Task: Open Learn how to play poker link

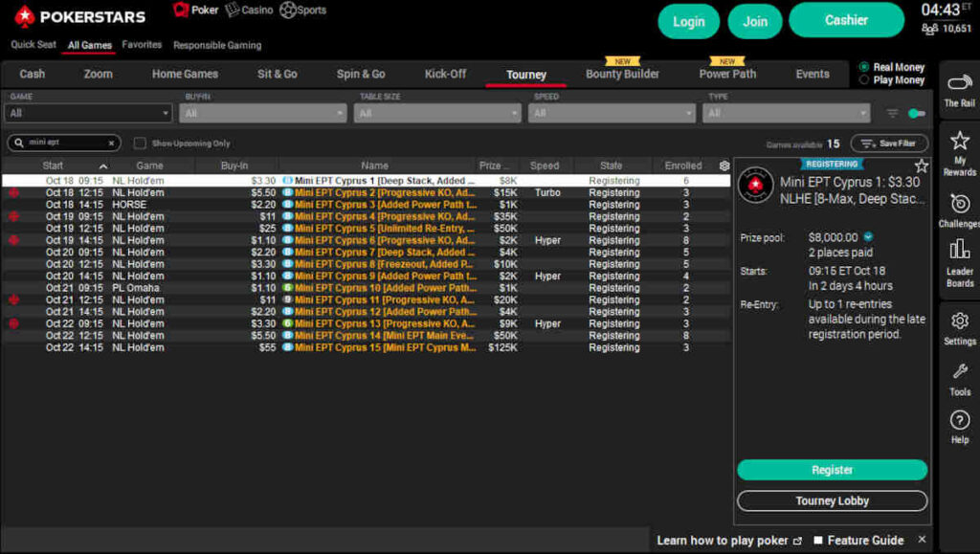Action: coord(728,541)
